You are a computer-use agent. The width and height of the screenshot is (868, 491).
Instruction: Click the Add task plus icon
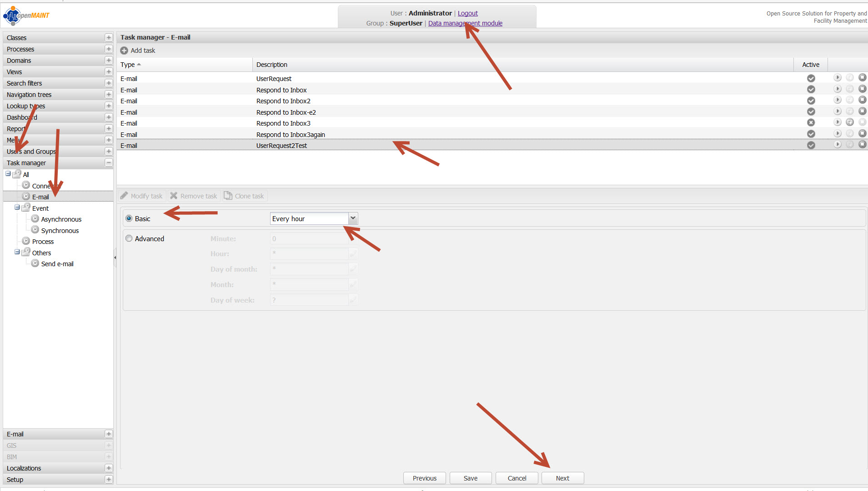tap(124, 51)
